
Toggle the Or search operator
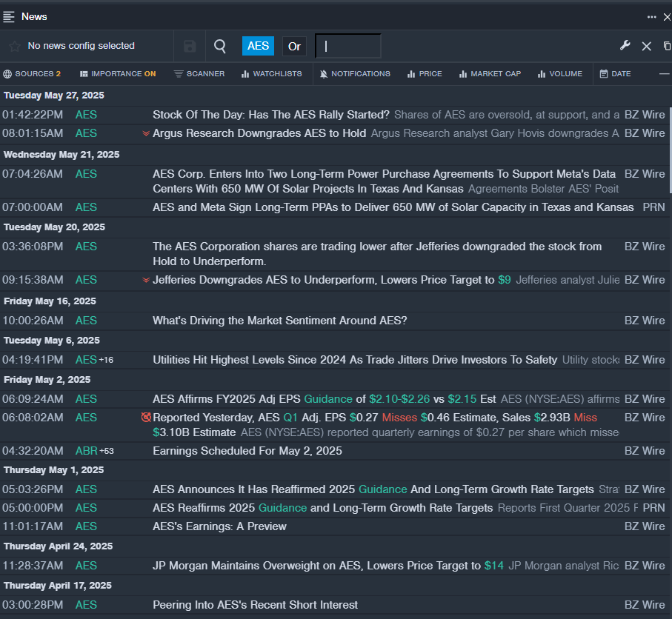click(294, 46)
